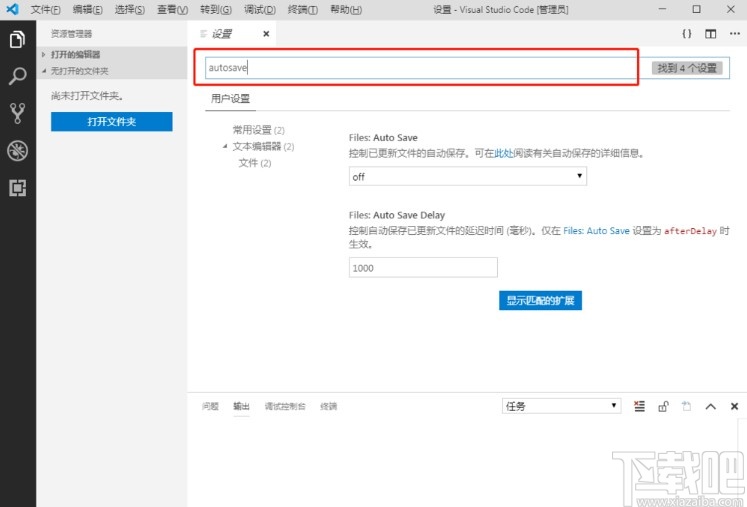Image resolution: width=747 pixels, height=507 pixels.
Task: Close the bottom panel
Action: coord(734,406)
